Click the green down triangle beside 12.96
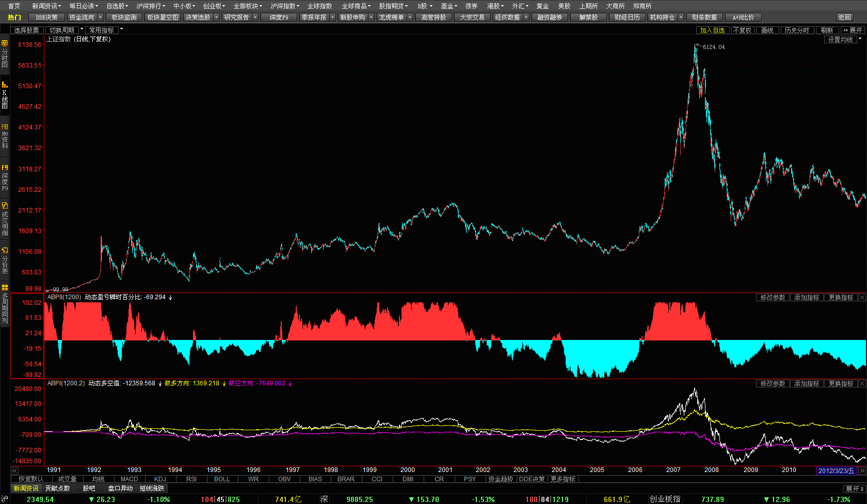The height and width of the screenshot is (504, 867). pyautogui.click(x=766, y=499)
